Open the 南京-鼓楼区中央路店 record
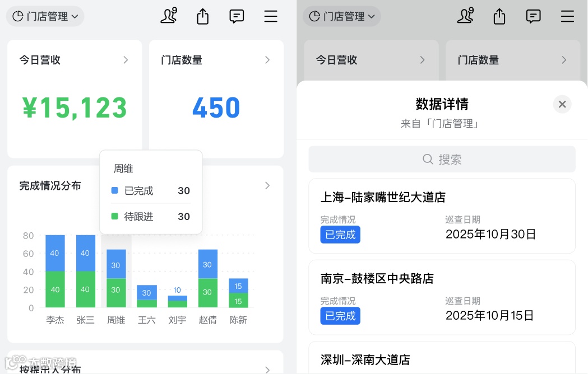Image resolution: width=588 pixels, height=374 pixels. 442,297
